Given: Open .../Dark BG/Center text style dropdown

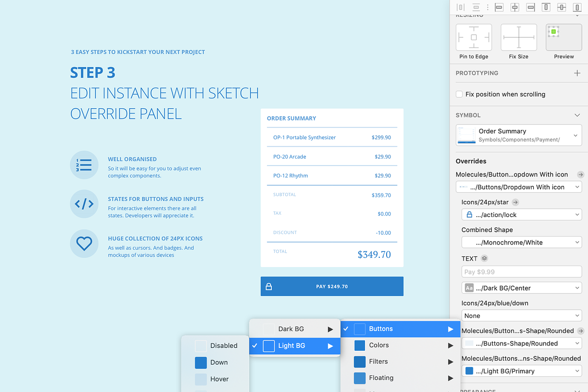Looking at the screenshot, I should coord(522,288).
